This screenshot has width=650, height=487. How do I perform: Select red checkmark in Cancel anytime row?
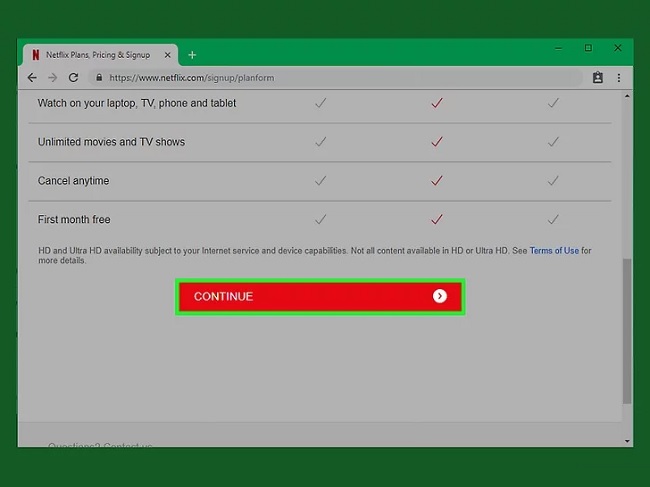pyautogui.click(x=436, y=181)
